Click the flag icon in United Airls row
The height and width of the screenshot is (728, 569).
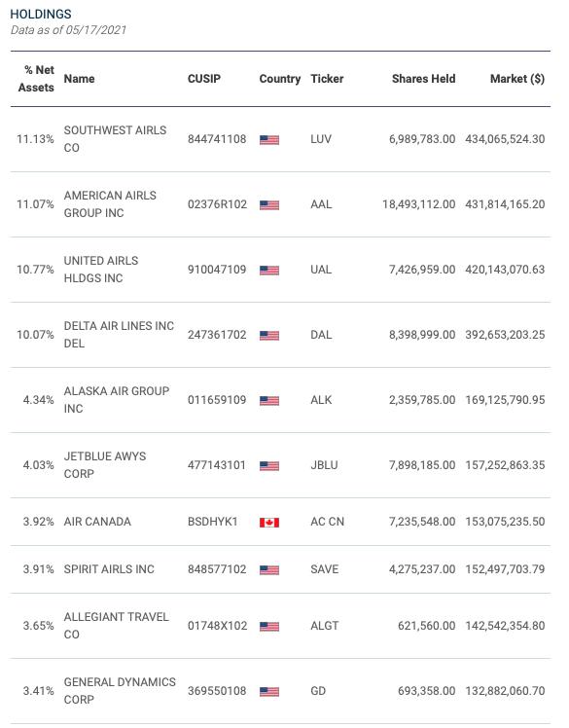point(269,271)
